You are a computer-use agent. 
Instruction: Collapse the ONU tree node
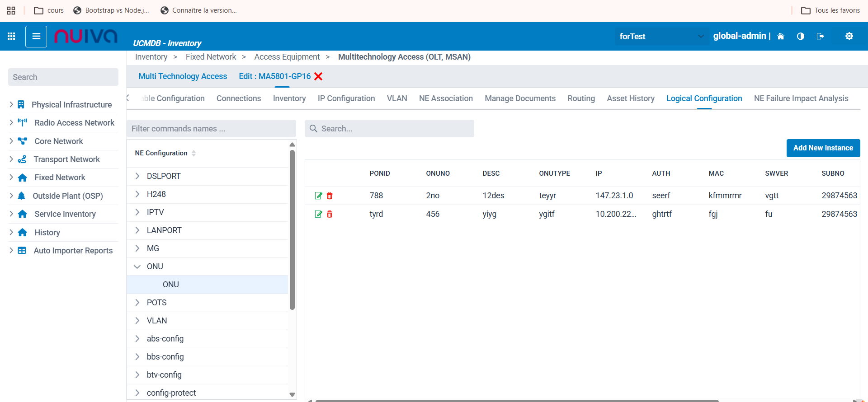137,266
